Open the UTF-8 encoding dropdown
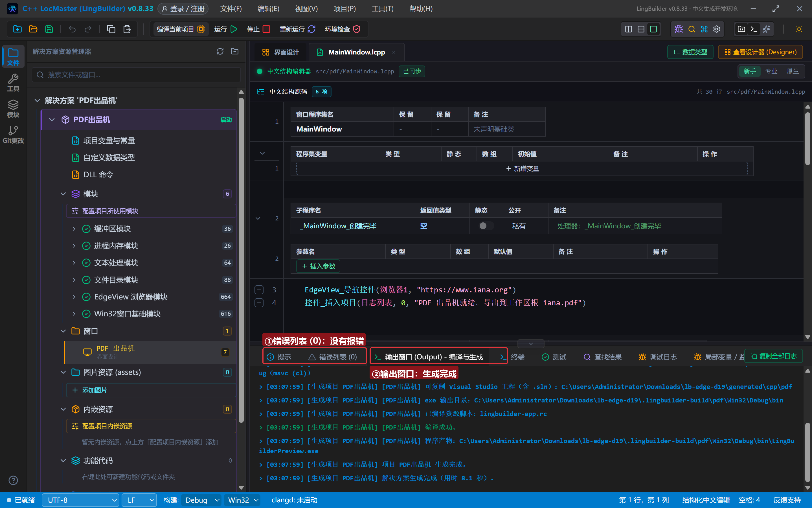Viewport: 812px width, 508px height. [x=81, y=500]
